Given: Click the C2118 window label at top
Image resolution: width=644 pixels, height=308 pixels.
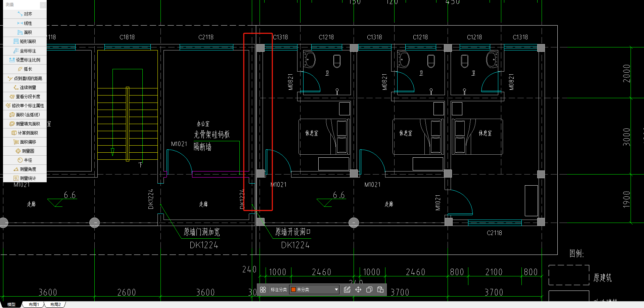Looking at the screenshot, I should click(x=206, y=37).
